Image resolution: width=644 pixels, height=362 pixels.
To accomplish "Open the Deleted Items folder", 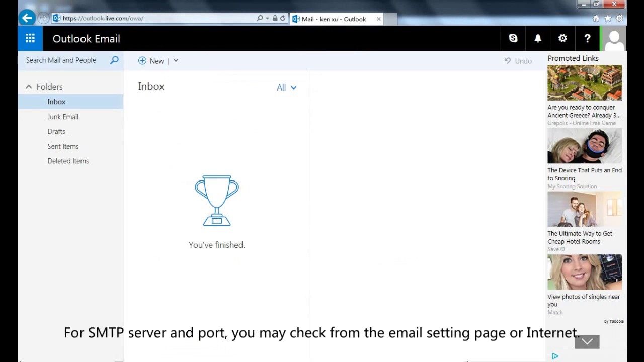I will click(x=68, y=161).
